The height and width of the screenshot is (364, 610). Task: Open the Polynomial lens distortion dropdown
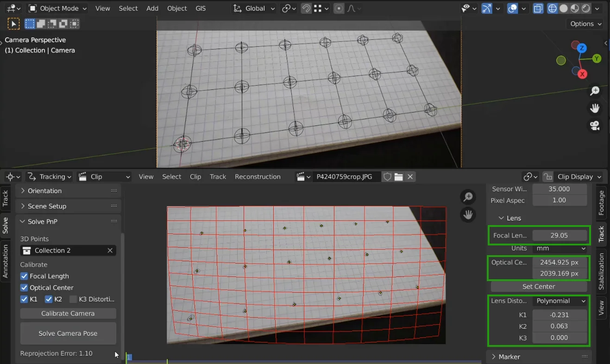[x=560, y=301]
